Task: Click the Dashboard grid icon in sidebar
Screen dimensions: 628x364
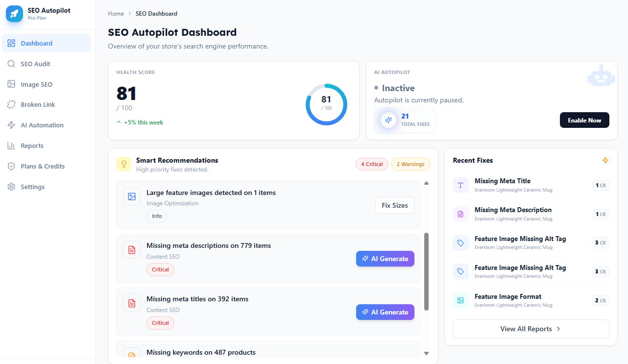Action: (11, 43)
